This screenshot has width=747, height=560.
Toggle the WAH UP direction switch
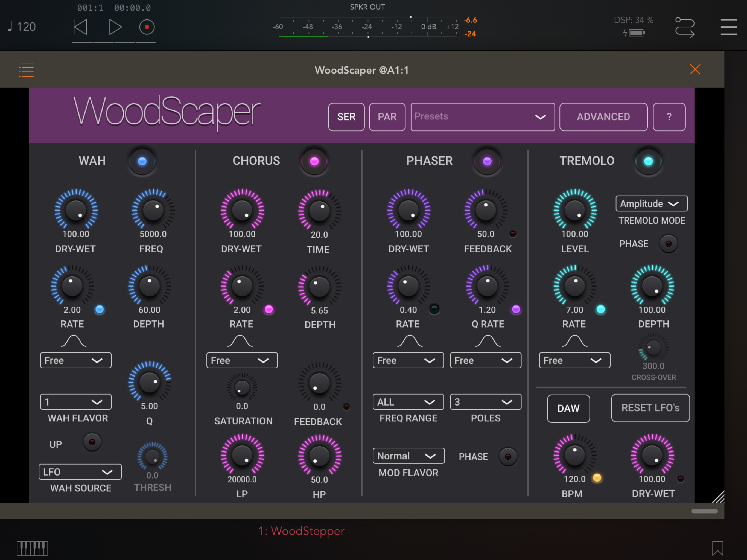92,442
